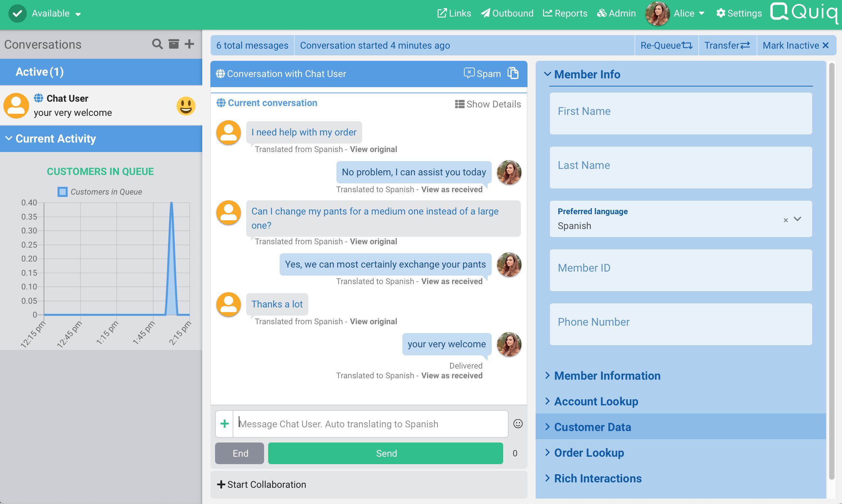Click the happy sentiment face on Chat User
Image resolution: width=842 pixels, height=504 pixels.
click(186, 106)
